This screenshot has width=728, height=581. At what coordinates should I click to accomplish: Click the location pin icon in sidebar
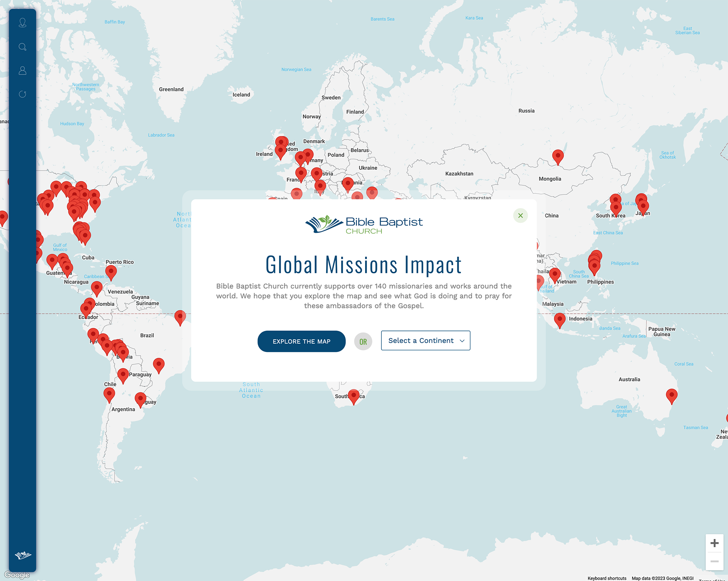click(x=23, y=23)
